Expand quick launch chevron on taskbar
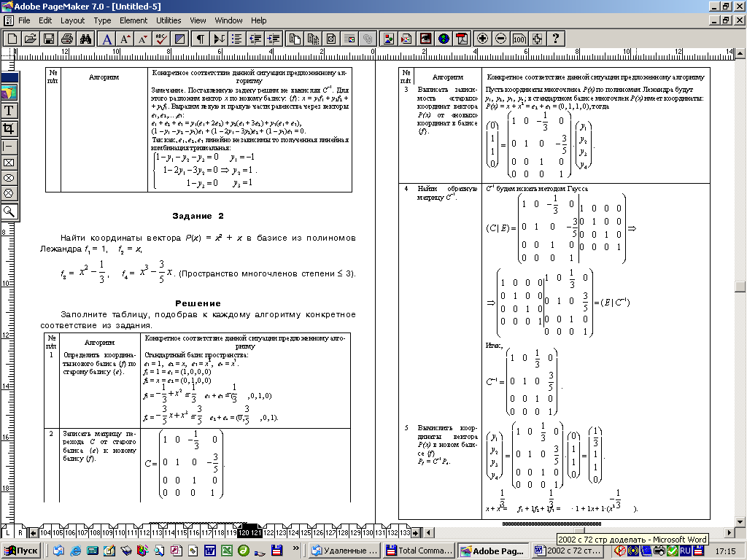Image resolution: width=747 pixels, height=560 pixels. pos(296,548)
